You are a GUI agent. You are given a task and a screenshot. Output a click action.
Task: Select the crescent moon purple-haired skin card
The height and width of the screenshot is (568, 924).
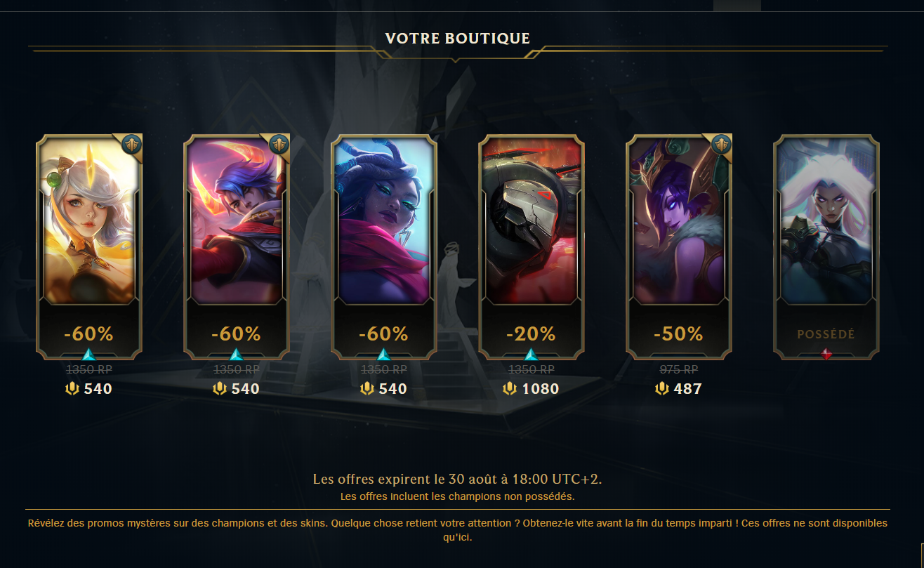coord(237,246)
